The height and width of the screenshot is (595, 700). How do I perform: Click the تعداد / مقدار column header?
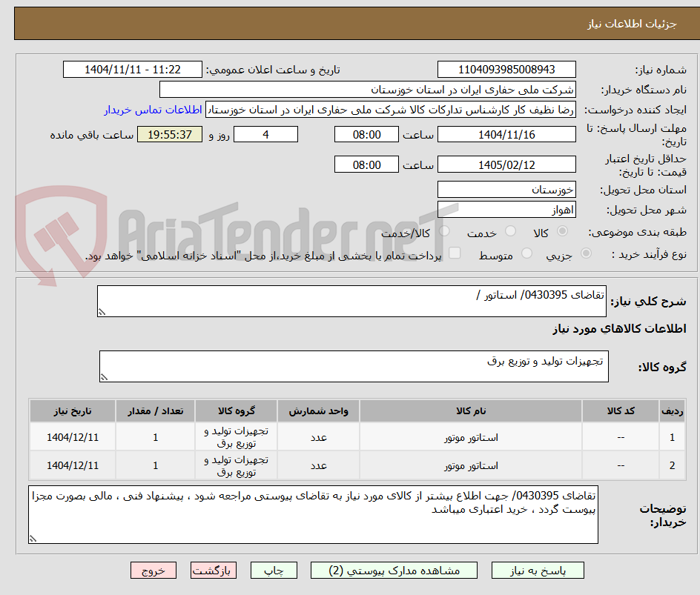(x=156, y=410)
